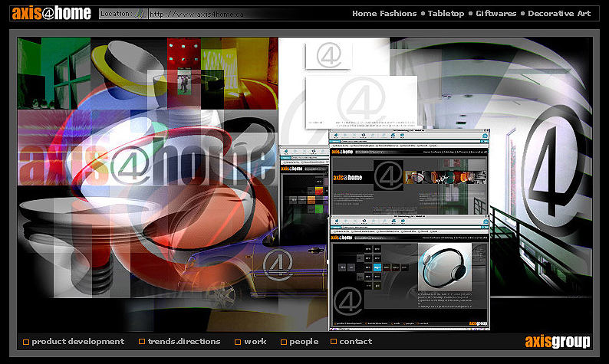Click the axisgroup logo in footer
Image resolution: width=609 pixels, height=364 pixels.
pos(558,342)
